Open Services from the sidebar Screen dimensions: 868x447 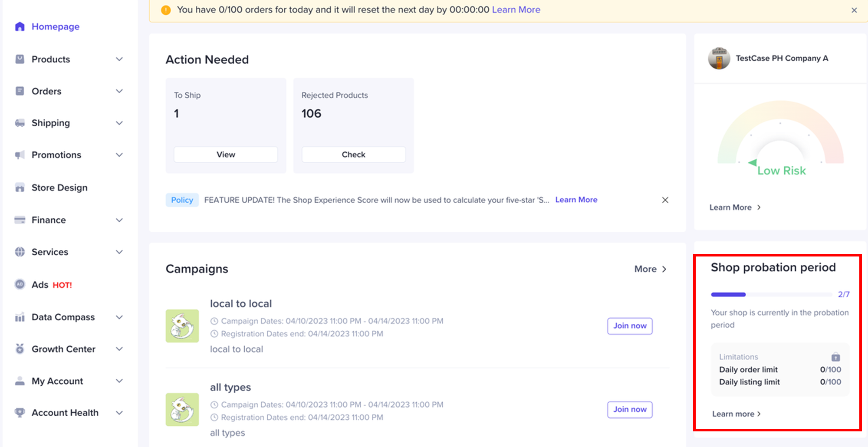click(x=20, y=252)
